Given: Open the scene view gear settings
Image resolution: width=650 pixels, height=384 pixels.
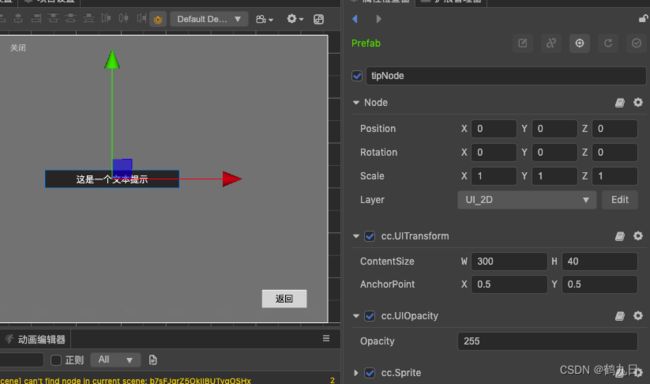Looking at the screenshot, I should point(295,19).
